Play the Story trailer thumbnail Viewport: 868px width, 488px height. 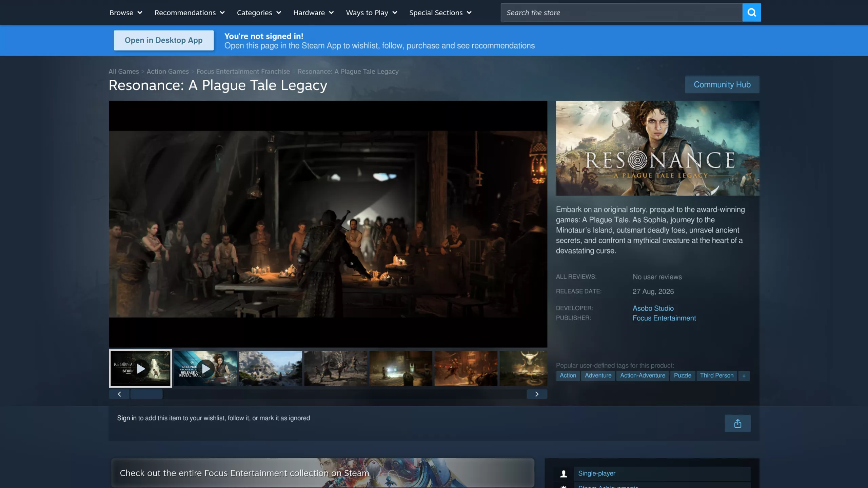point(140,368)
